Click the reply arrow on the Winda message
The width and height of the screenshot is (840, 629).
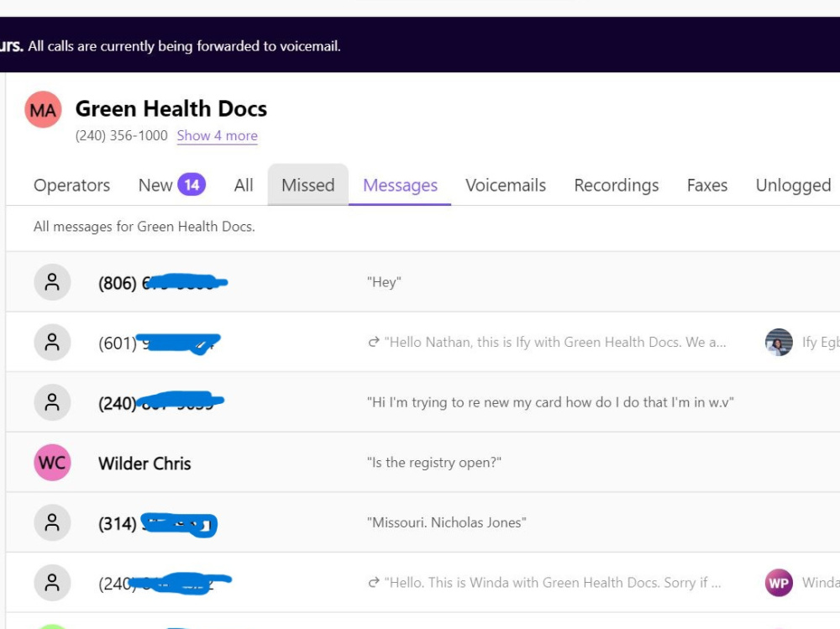pyautogui.click(x=374, y=582)
